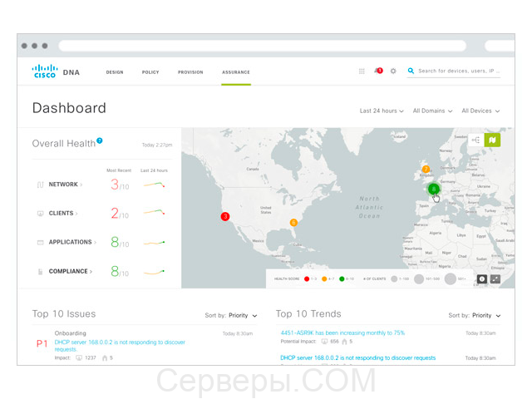Open the Last 24 hours dropdown
This screenshot has height=399, width=532.
coord(382,111)
